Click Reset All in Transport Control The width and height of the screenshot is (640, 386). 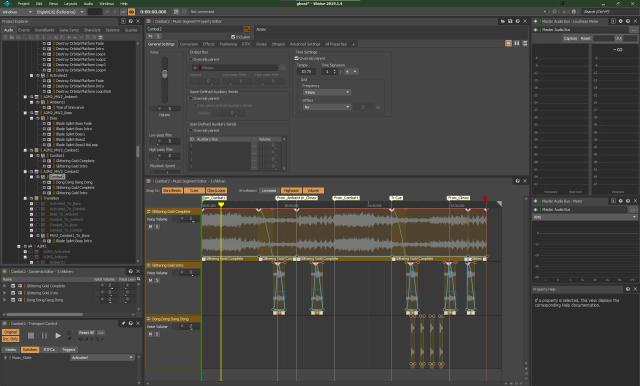[87, 333]
